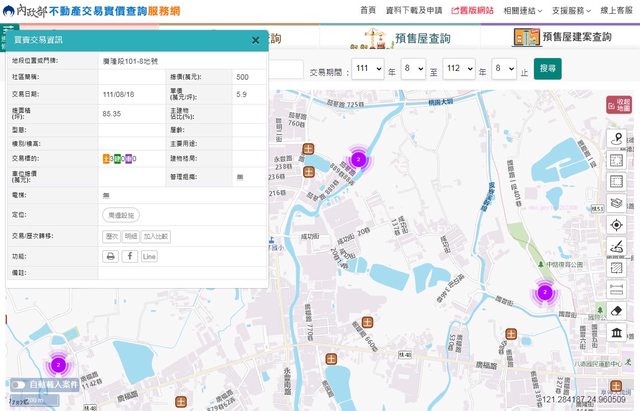640x411 pixels.
Task: Collapse the 收起地圖 map toggle button
Action: pos(619,105)
